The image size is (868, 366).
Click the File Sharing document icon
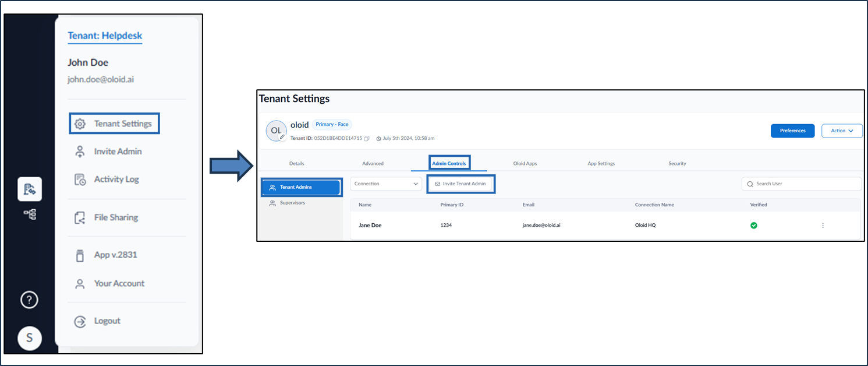(80, 218)
